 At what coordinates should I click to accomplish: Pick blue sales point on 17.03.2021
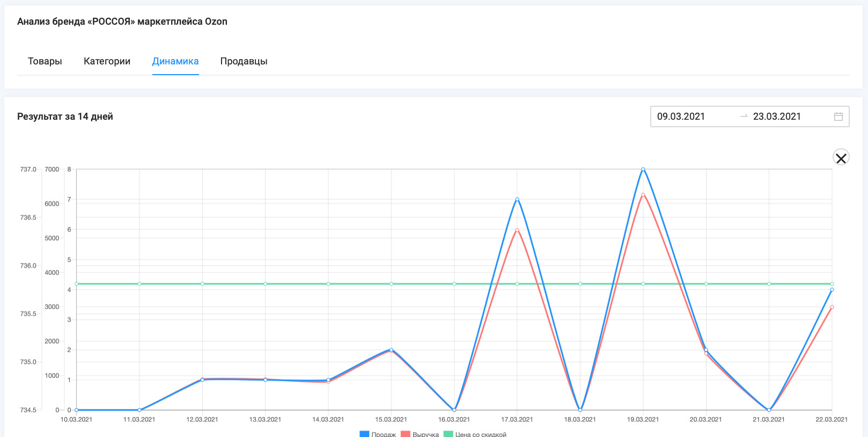pyautogui.click(x=517, y=199)
